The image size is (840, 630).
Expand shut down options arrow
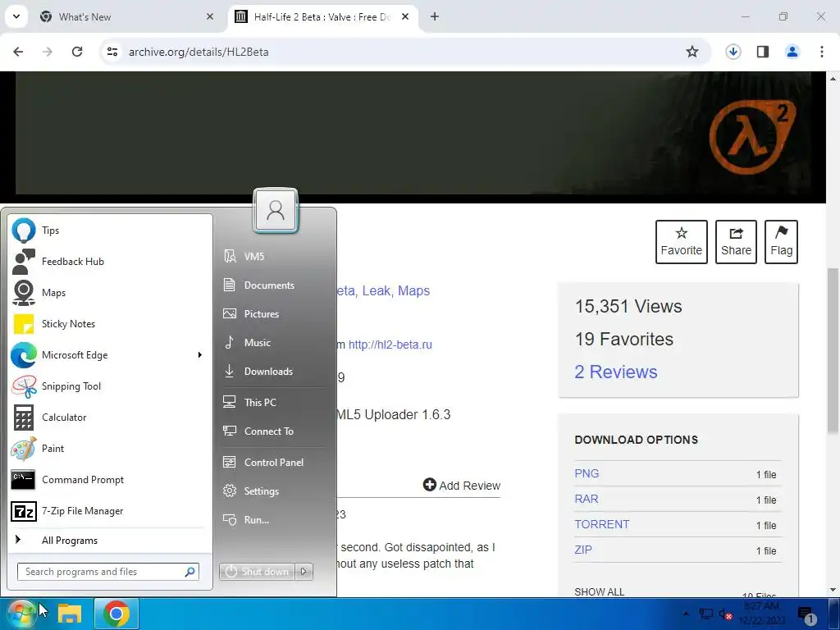(x=304, y=572)
